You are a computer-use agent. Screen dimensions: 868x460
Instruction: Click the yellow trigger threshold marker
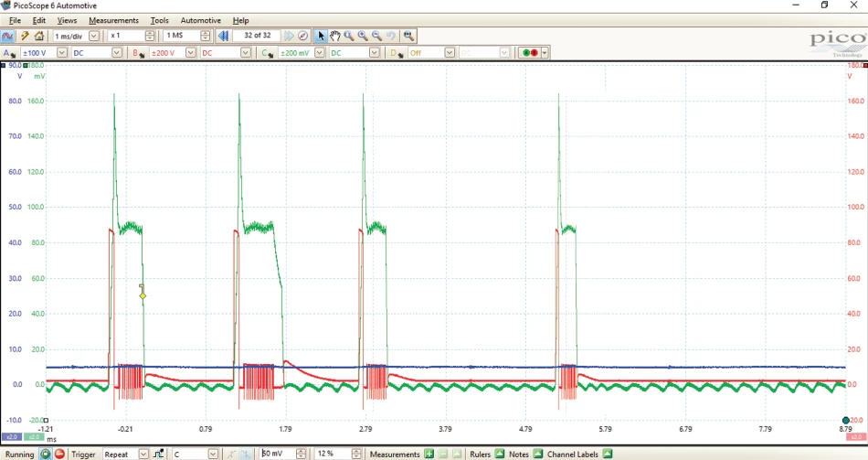143,296
